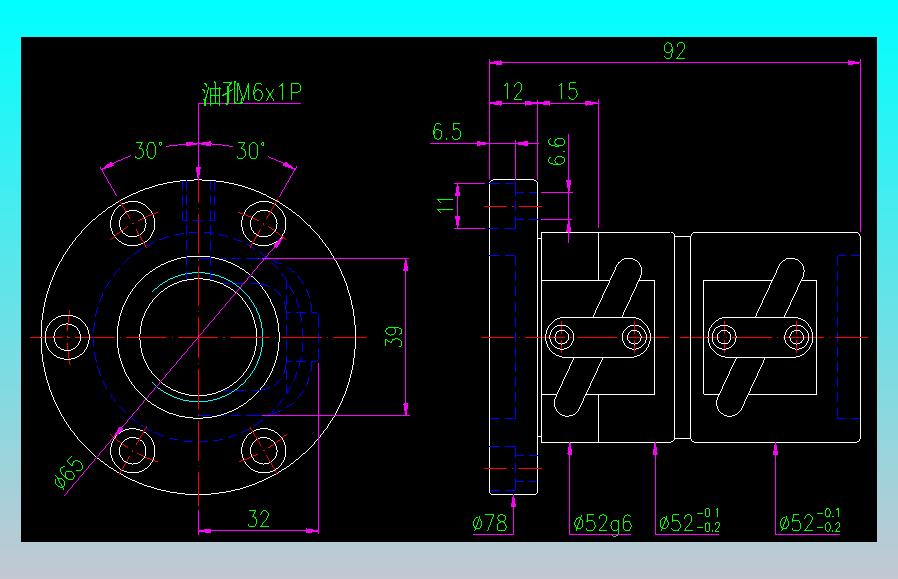Select the 6.5 dimension label

pos(447,132)
